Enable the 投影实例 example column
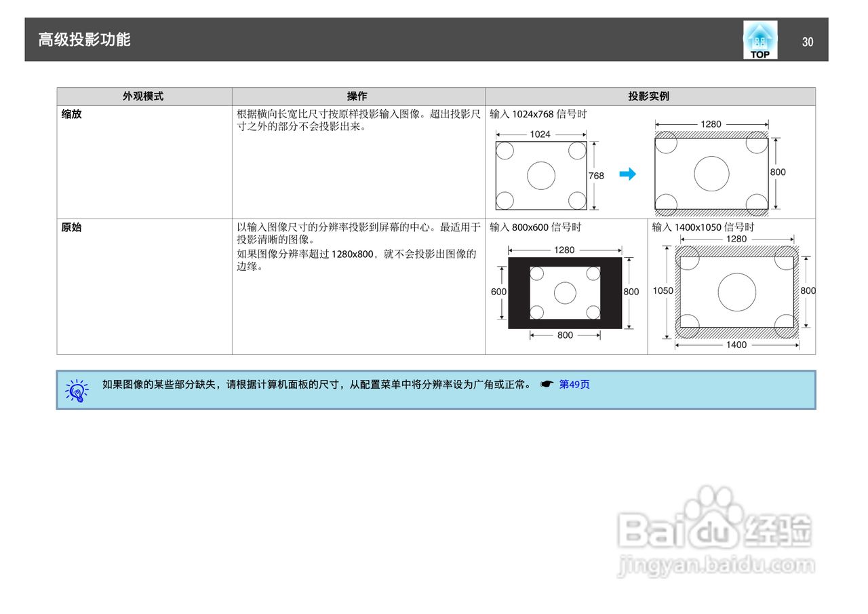This screenshot has height=614, width=868. (x=650, y=96)
